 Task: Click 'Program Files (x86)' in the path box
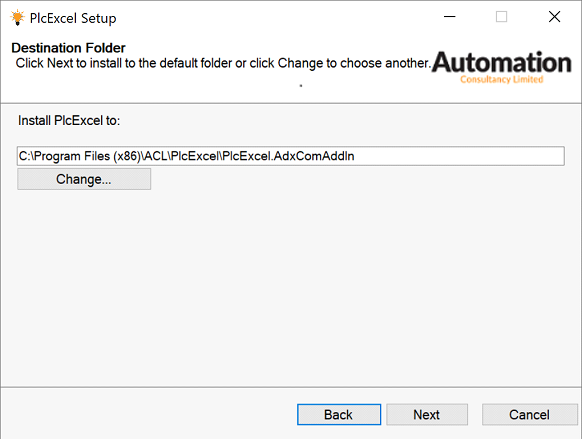pyautogui.click(x=88, y=156)
